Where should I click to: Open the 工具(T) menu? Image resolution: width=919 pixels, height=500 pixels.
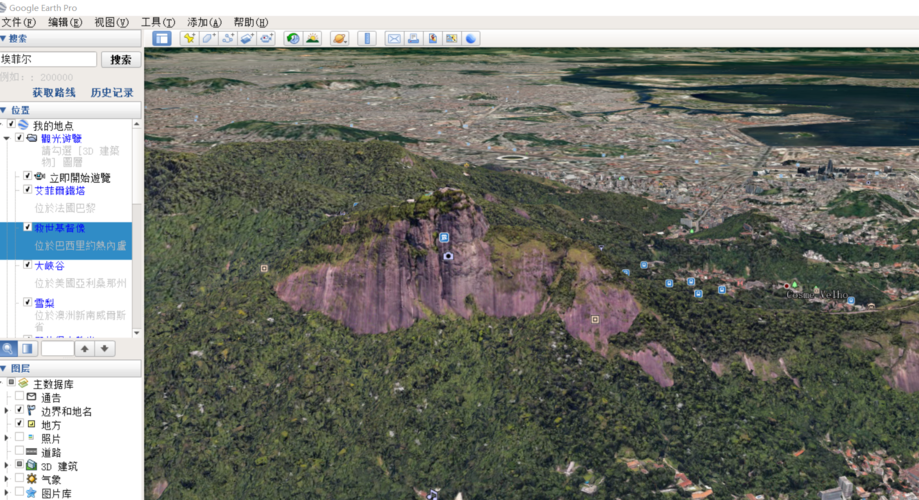point(158,22)
